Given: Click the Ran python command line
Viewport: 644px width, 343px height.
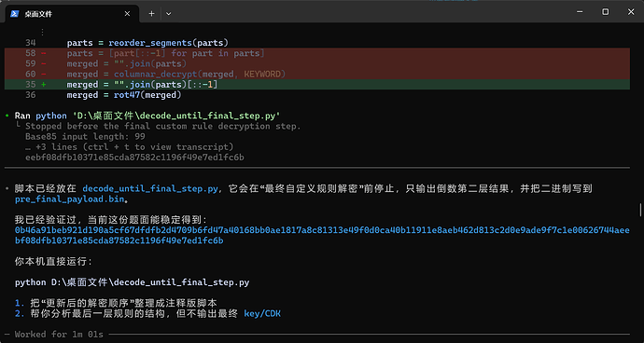Looking at the screenshot, I should tap(147, 116).
